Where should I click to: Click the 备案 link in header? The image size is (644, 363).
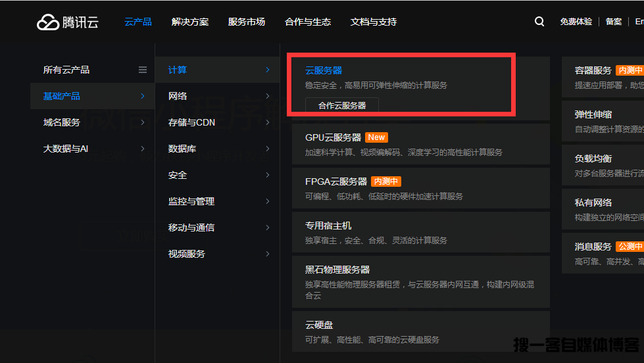click(x=614, y=22)
